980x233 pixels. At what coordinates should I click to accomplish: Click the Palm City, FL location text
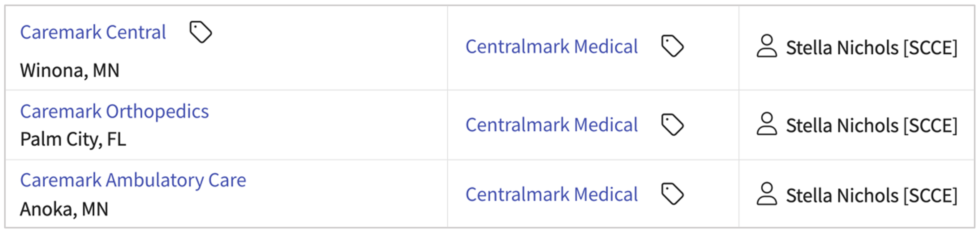[x=73, y=139]
